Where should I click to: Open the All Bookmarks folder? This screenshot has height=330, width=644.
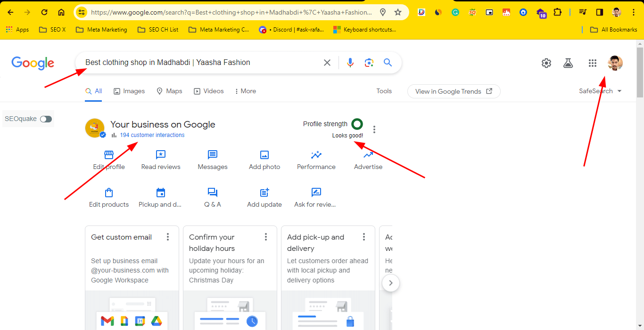coord(613,30)
